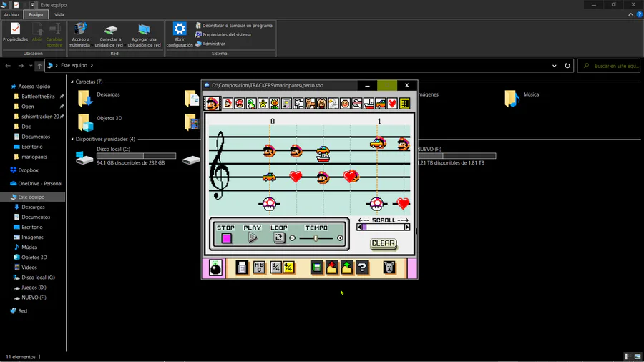Toggle the Loop button

279,238
